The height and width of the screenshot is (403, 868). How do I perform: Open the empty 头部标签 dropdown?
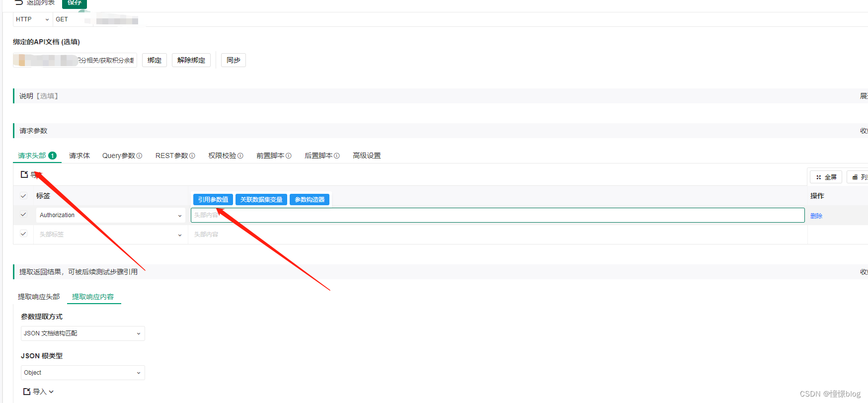pos(110,235)
